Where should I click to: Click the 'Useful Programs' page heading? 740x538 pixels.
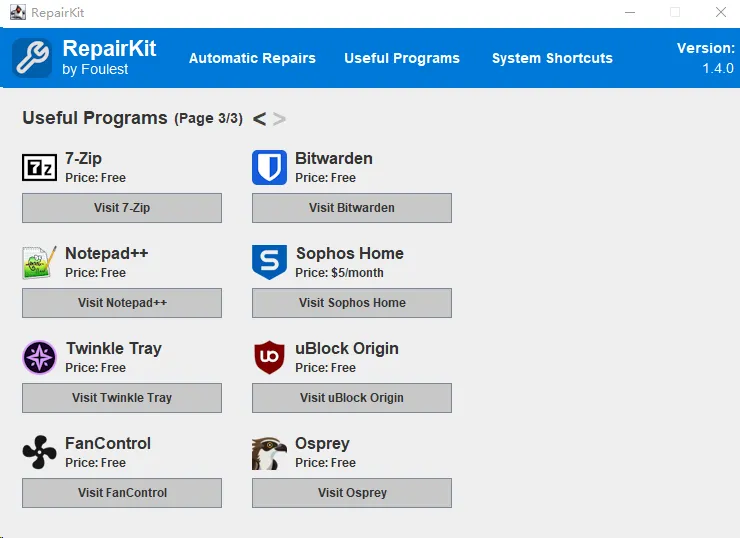(x=95, y=118)
